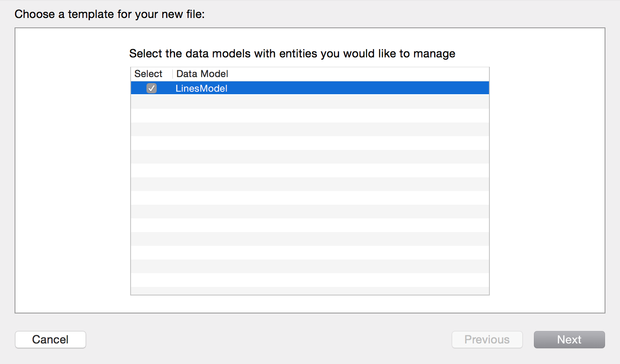Go back with the Previous button

click(487, 340)
